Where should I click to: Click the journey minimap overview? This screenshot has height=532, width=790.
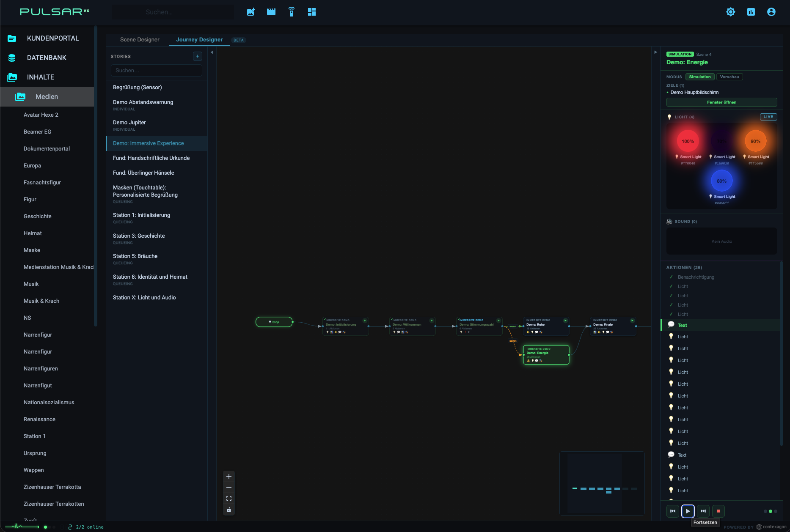[602, 483]
